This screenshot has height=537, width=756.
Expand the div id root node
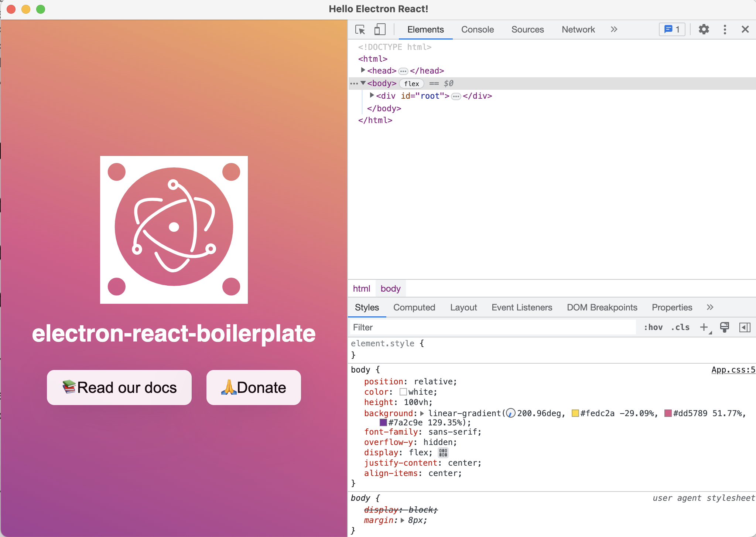click(372, 95)
